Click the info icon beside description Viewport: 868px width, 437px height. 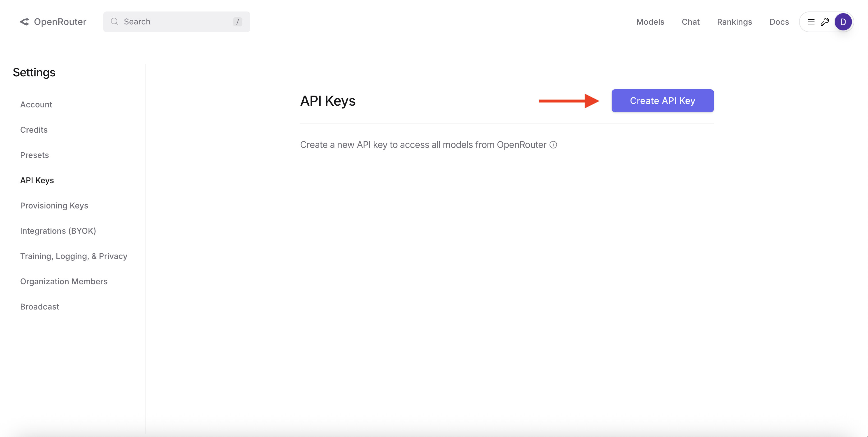coord(553,145)
